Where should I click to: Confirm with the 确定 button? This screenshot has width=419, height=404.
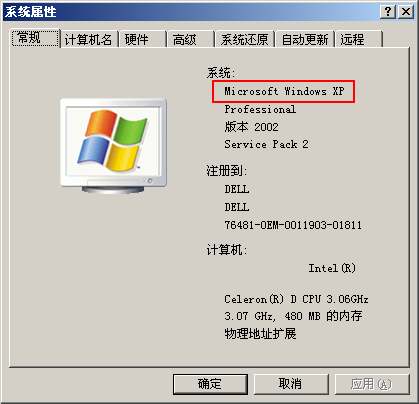click(x=210, y=384)
